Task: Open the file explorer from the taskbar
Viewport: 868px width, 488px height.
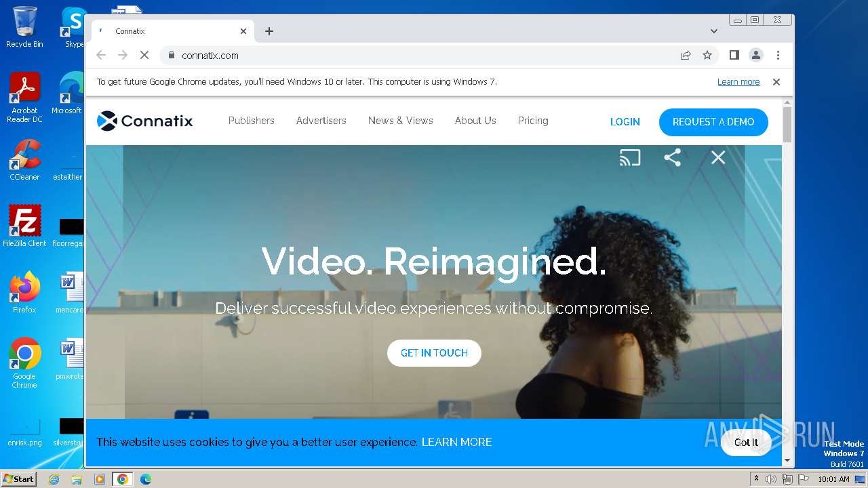Action: click(77, 479)
